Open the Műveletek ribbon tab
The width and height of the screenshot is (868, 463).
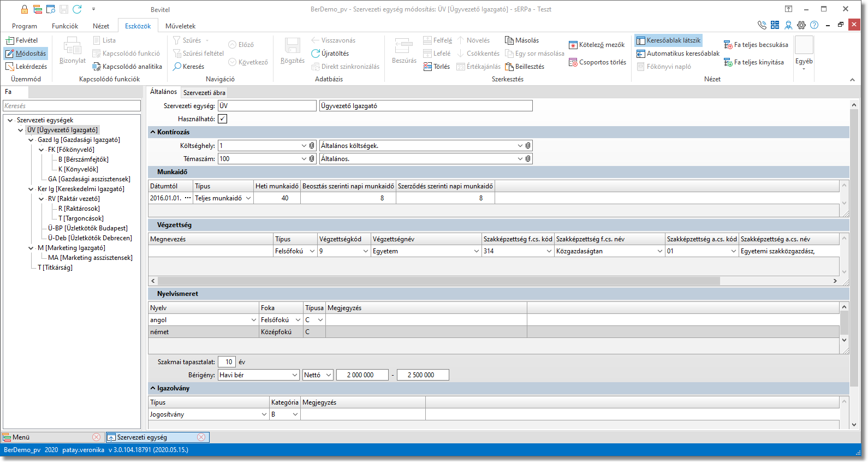(x=180, y=26)
